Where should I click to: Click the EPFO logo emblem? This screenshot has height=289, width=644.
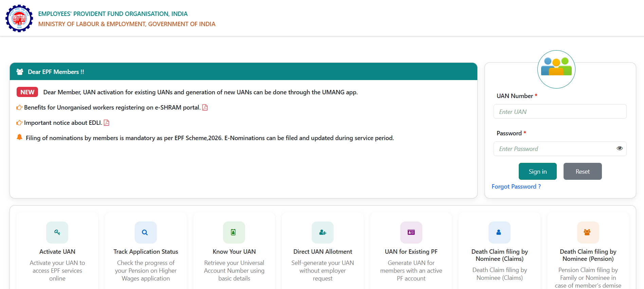(19, 18)
